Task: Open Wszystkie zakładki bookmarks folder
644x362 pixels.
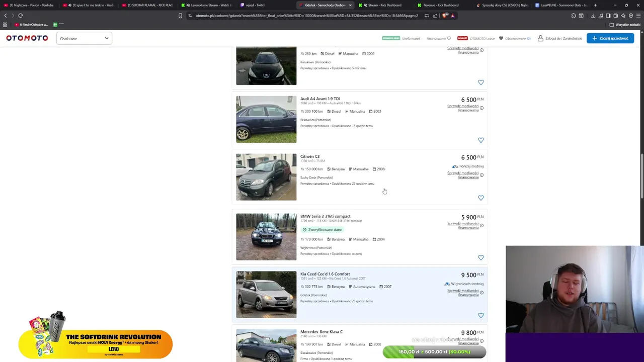Action: pos(625,25)
